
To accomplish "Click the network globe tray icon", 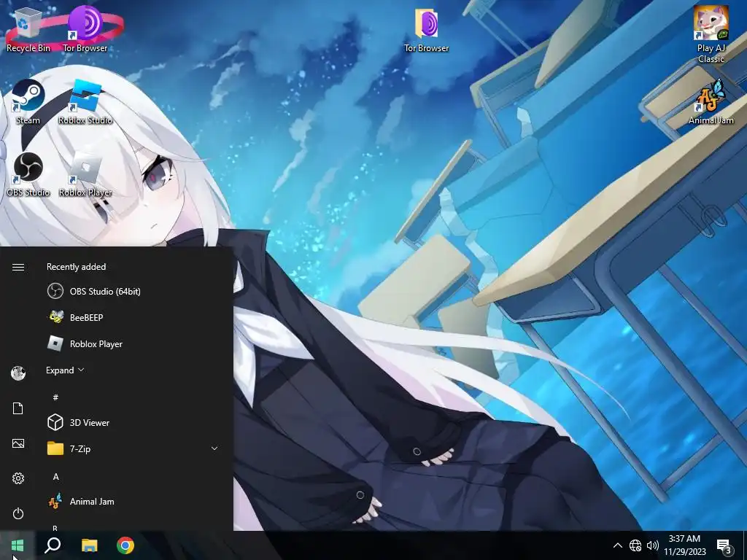I will [x=635, y=545].
